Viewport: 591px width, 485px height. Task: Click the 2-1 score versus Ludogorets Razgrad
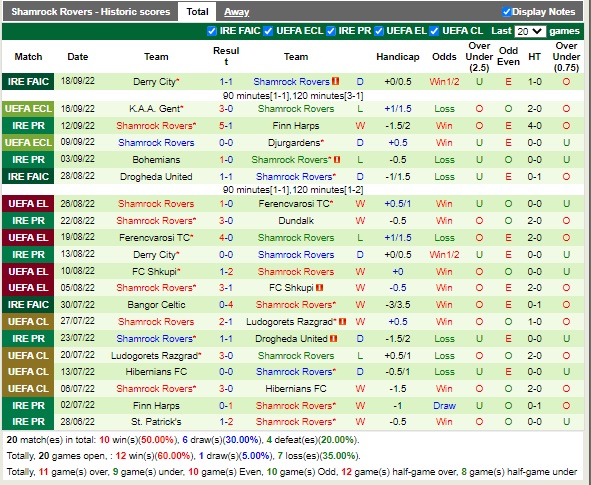226,321
